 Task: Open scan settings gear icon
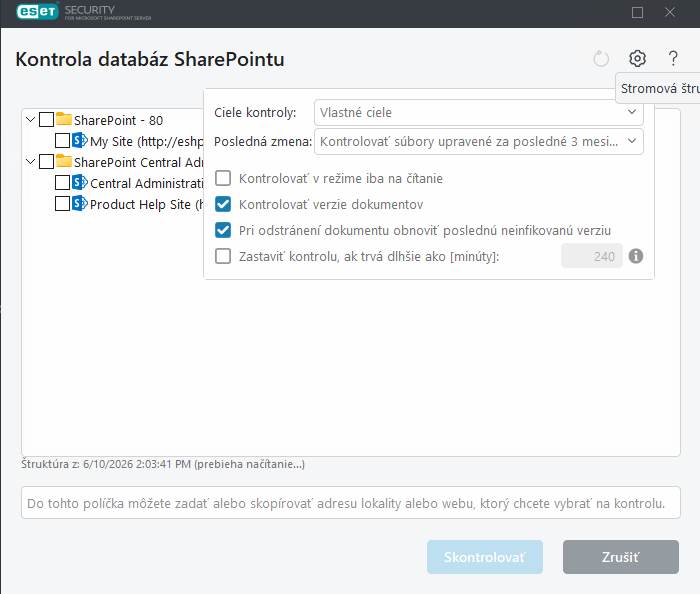click(x=637, y=58)
